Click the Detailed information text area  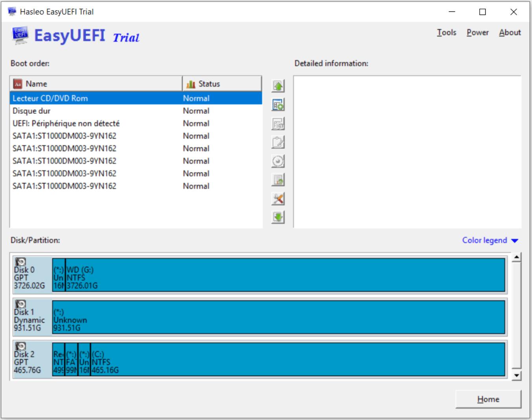[x=407, y=152]
